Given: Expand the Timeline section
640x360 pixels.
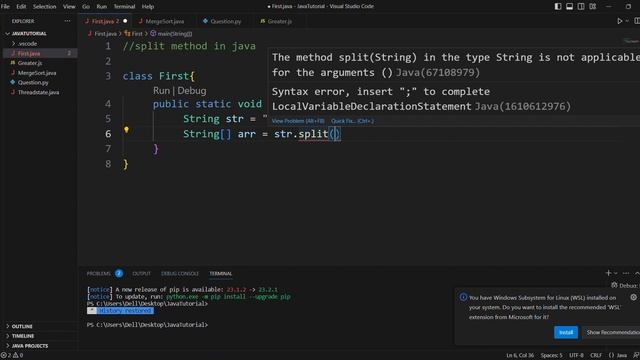Looking at the screenshot, I should [39, 336].
